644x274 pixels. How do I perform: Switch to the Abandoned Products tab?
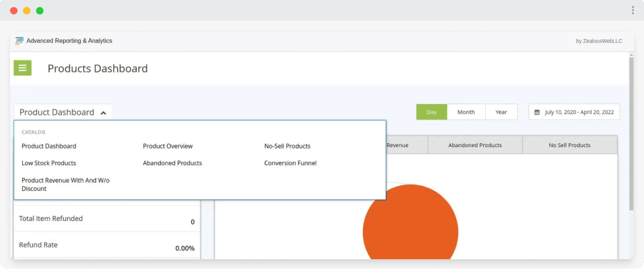[x=475, y=145]
